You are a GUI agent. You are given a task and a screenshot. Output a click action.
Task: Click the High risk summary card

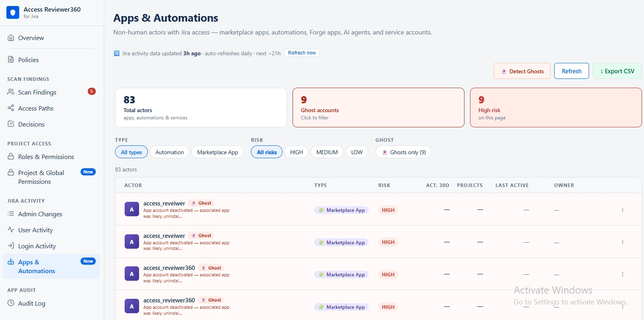[556, 108]
